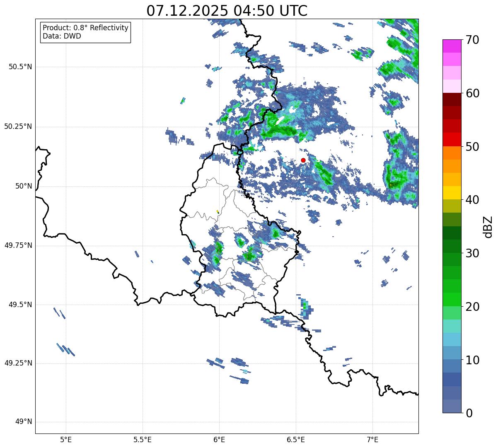Click the title "07.12.2025 04:50 UTC"
The image size is (498, 448).
227,11
